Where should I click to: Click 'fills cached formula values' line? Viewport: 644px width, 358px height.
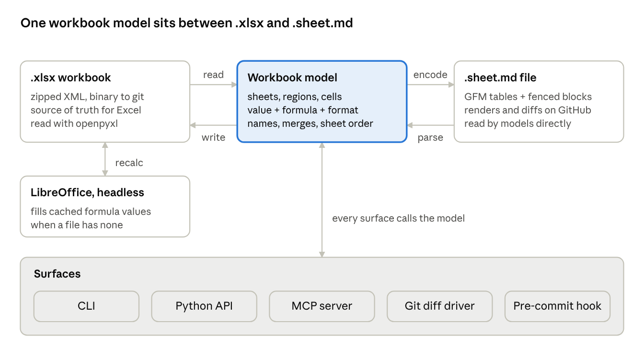coord(91,212)
